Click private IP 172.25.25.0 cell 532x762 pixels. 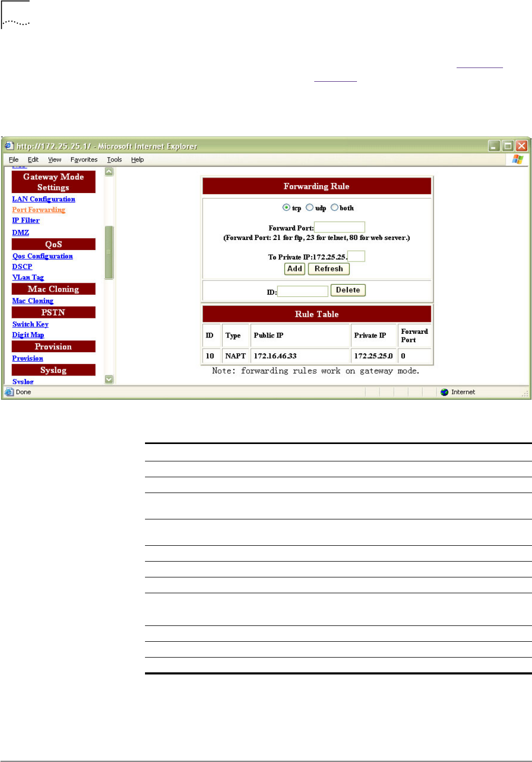pyautogui.click(x=374, y=356)
